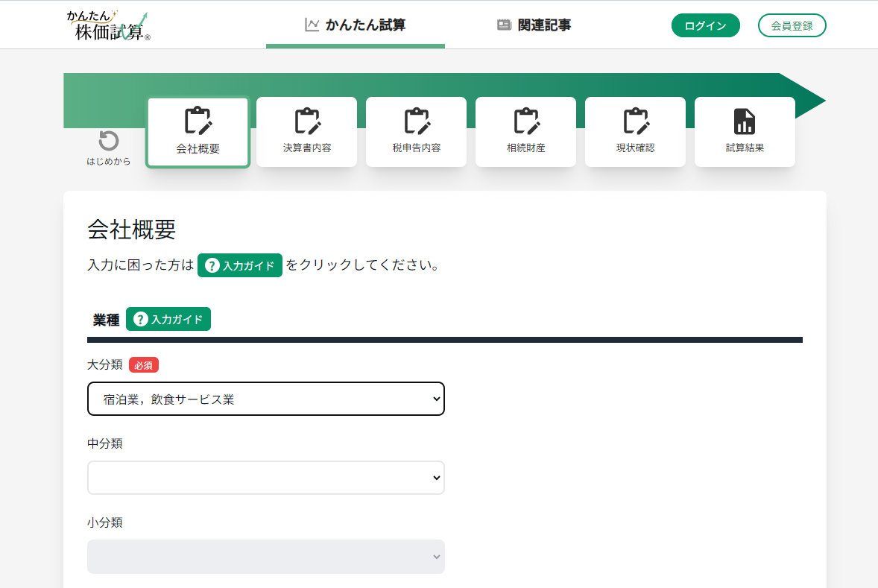Open the 決算書内容 step icon
This screenshot has height=588, width=878.
pyautogui.click(x=307, y=121)
